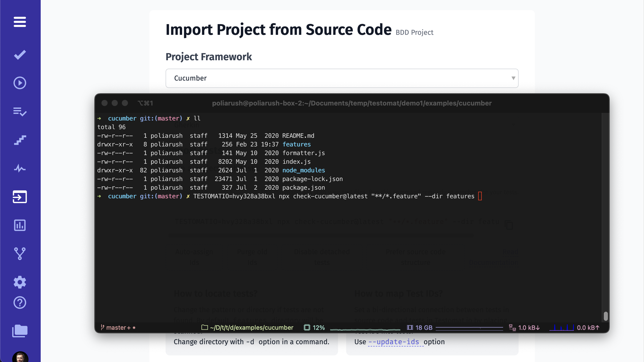Click the 1.0 kB download network indicator
Screen dimensions: 644x362
tap(524, 328)
